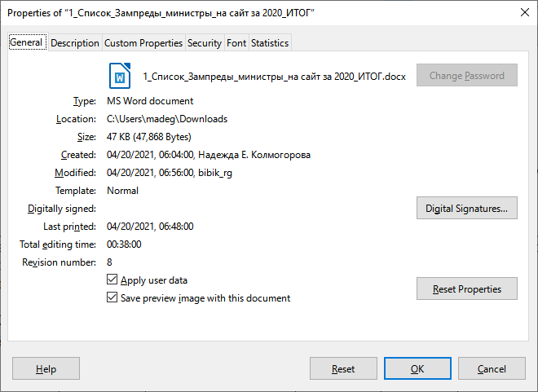Open the Description tab
The image size is (538, 392).
pos(75,43)
